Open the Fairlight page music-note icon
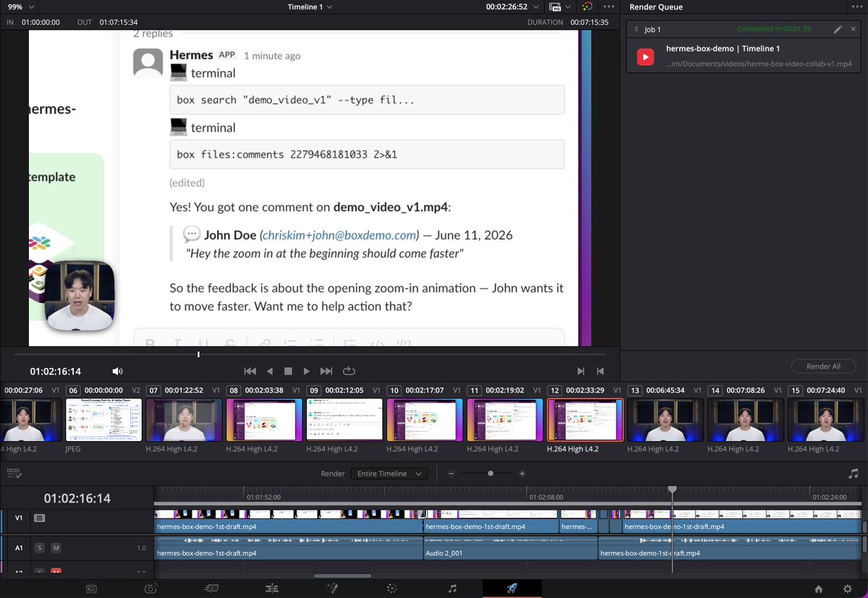868x598 pixels. point(452,589)
